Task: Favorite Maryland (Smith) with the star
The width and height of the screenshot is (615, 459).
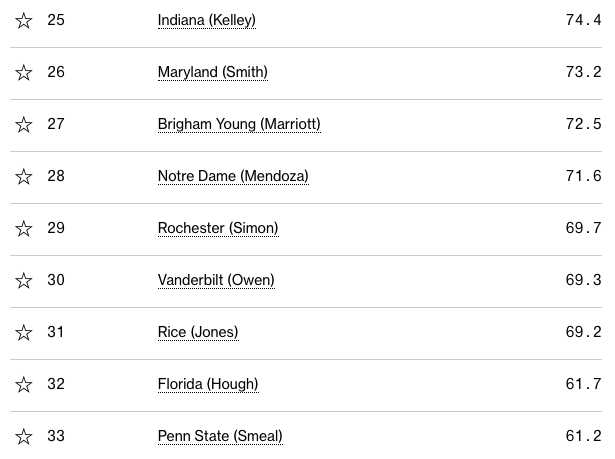Action: coord(24,73)
